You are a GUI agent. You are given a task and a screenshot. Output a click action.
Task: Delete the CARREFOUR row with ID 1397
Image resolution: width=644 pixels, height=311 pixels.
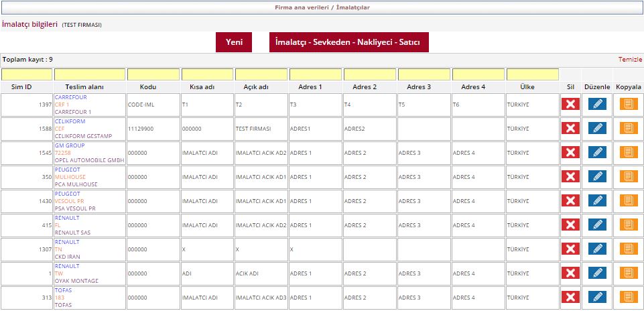pyautogui.click(x=570, y=104)
